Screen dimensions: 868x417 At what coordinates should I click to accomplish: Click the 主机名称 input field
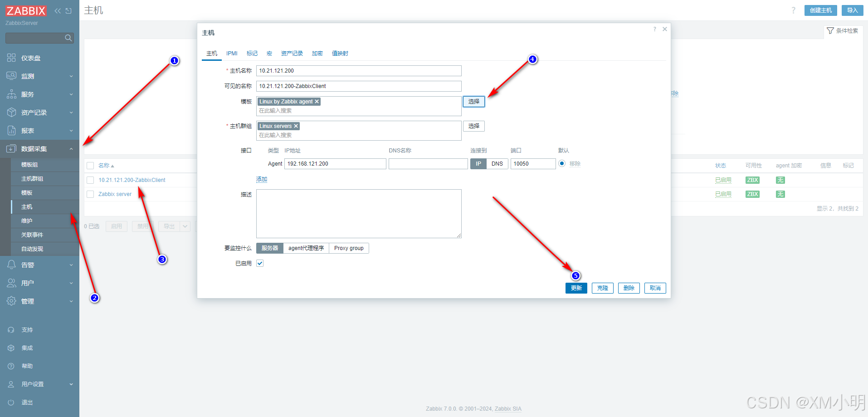pos(359,71)
